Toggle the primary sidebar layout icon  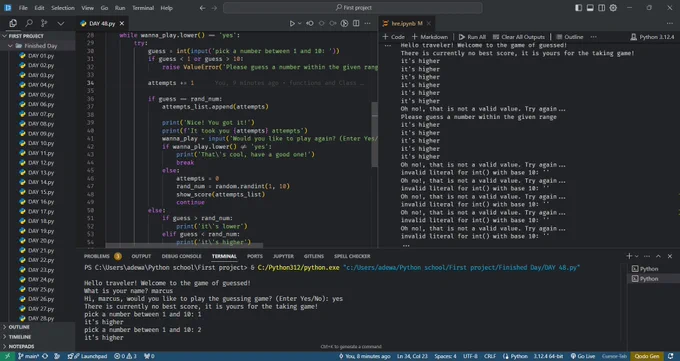point(579,8)
